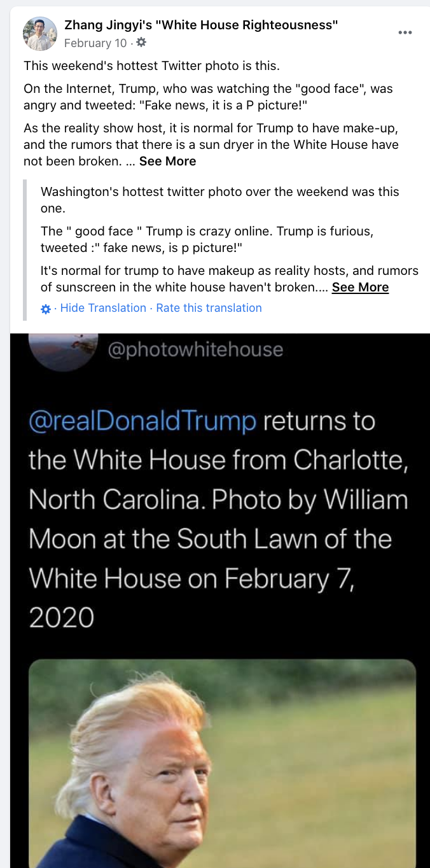Screen dimensions: 430x868
Task: Click the @photowhitehouse handle text
Action: 195,349
